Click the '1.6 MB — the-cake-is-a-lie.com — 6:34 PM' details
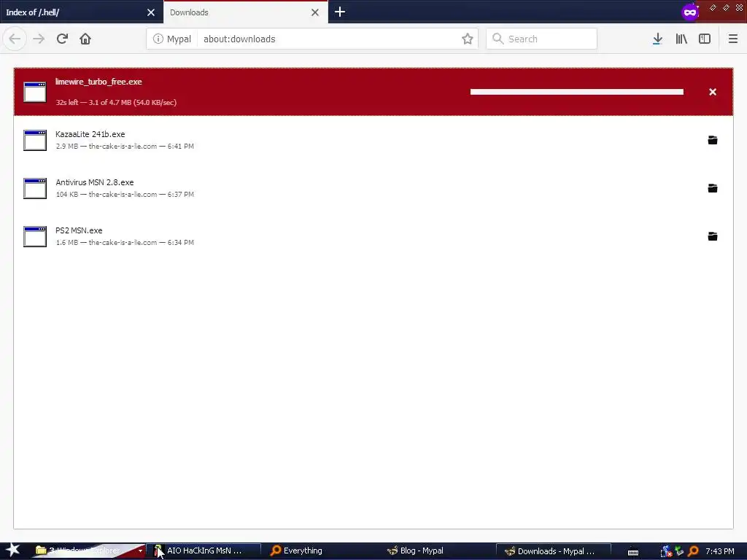Screen dimensions: 747x560 click(x=125, y=242)
